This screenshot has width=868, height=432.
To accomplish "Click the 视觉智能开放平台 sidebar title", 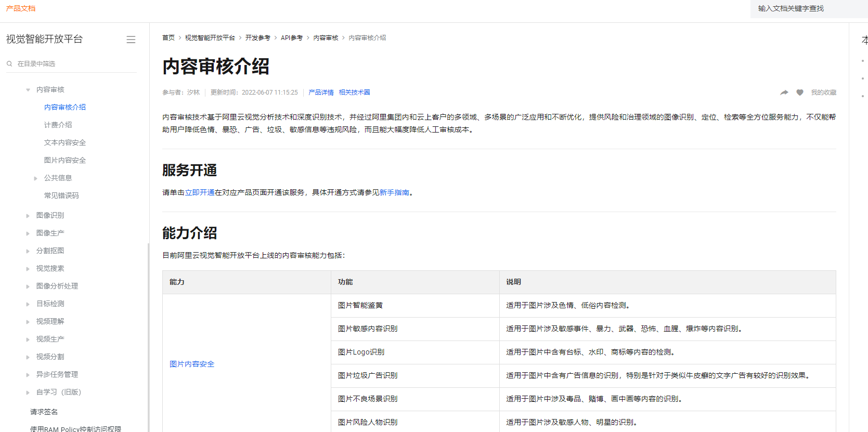I will click(x=44, y=39).
